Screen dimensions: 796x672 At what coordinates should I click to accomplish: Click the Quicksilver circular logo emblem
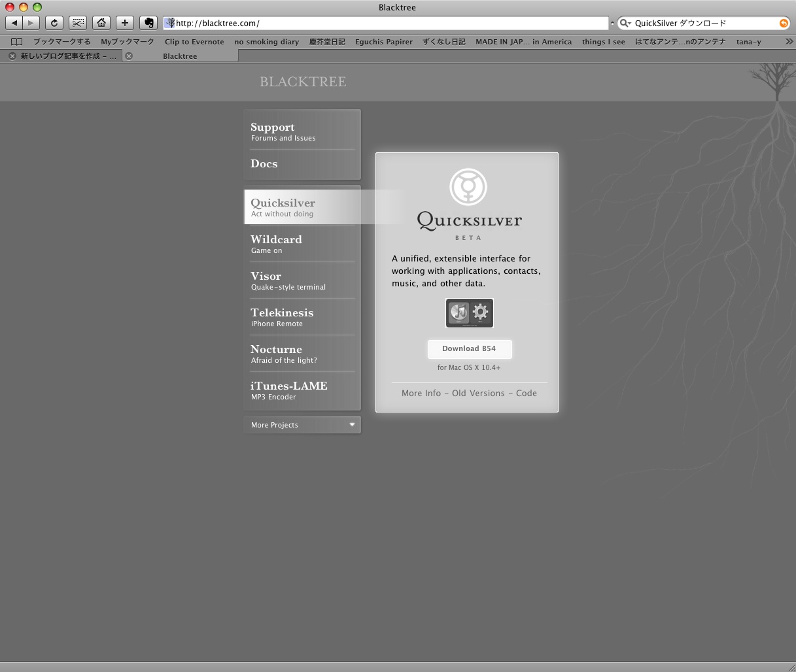(468, 187)
